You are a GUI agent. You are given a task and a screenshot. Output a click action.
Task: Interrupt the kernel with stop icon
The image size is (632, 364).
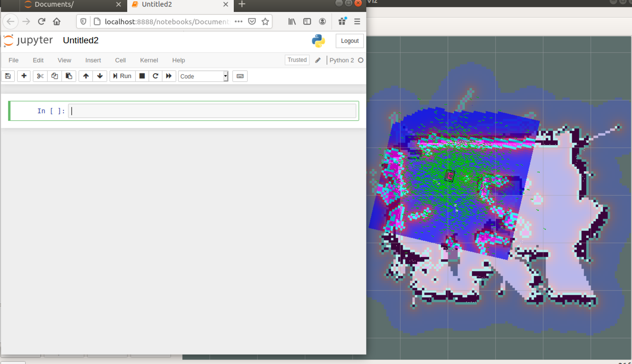coord(142,76)
